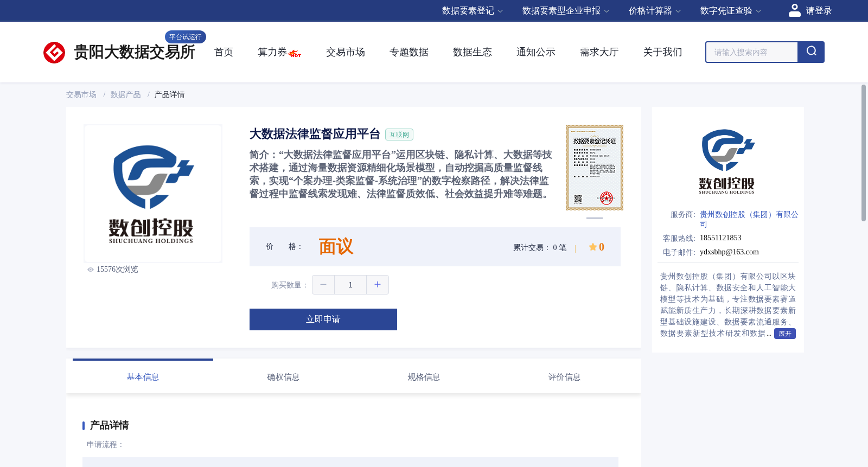Click the search magnifier button

(811, 52)
